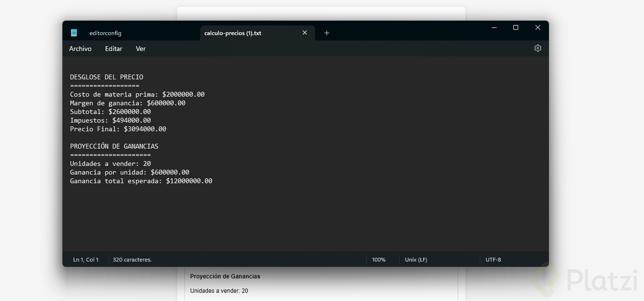Click the DESGLOSE DEL PRECIO heading
This screenshot has width=644, height=301.
(107, 77)
